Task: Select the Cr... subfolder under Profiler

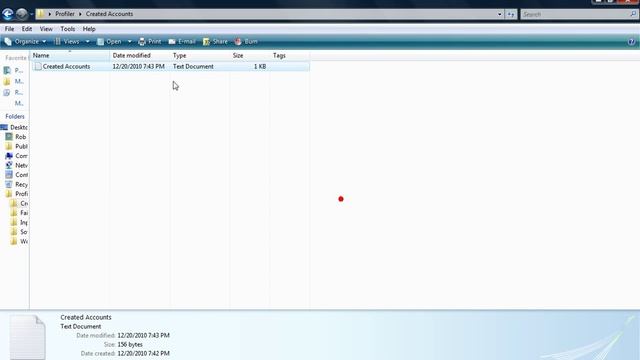Action: coord(19,203)
